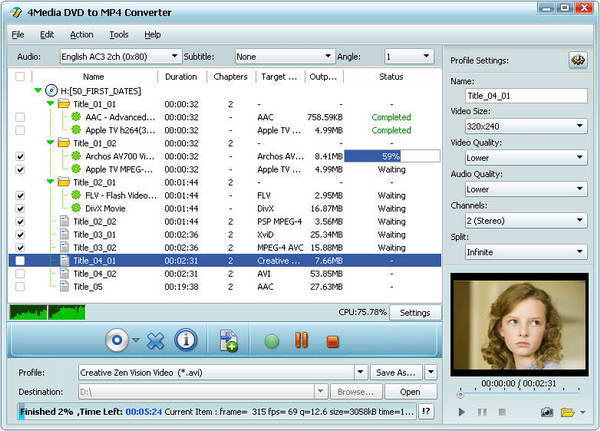This screenshot has height=431, width=600.
Task: Click the CPU usage graph
Action: point(47,312)
